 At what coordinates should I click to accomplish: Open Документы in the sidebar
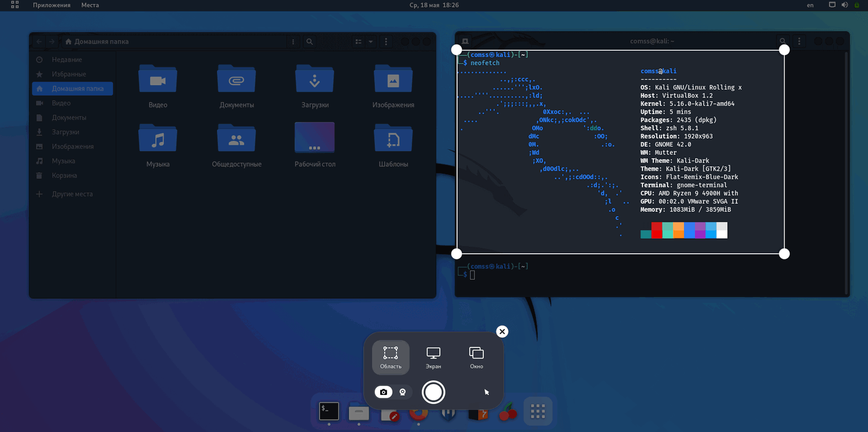pos(72,118)
